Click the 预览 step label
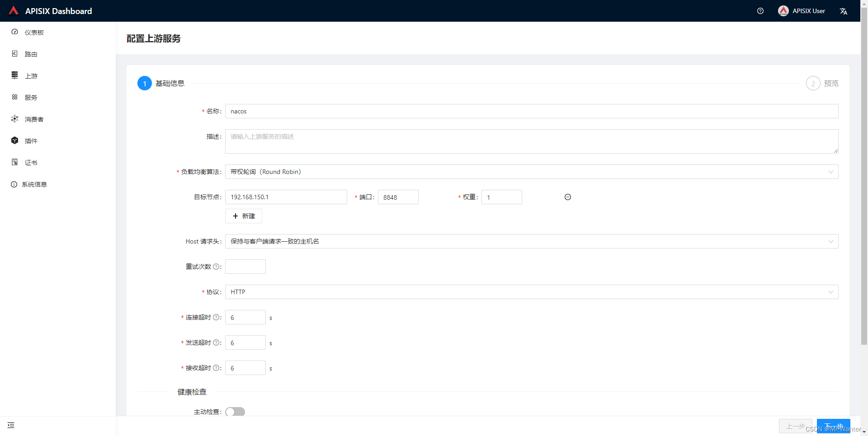This screenshot has height=436, width=868. (x=831, y=83)
